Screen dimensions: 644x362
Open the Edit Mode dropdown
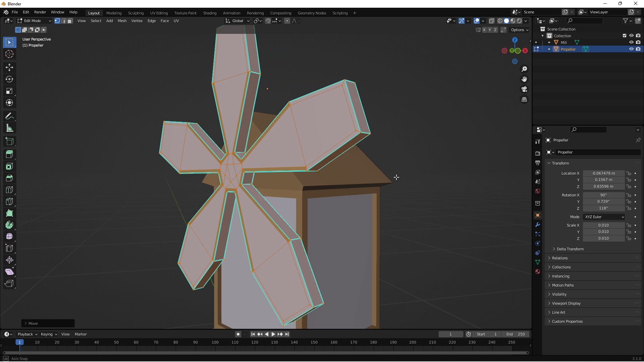[34, 21]
